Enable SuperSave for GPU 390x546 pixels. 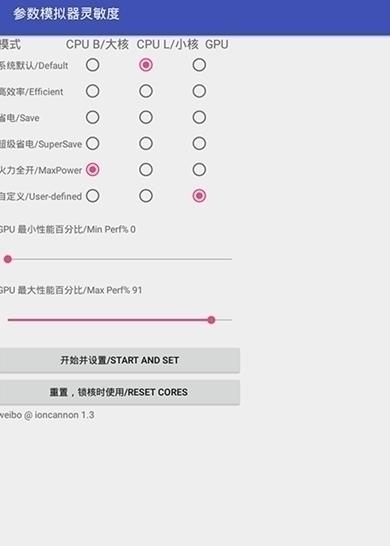(199, 143)
